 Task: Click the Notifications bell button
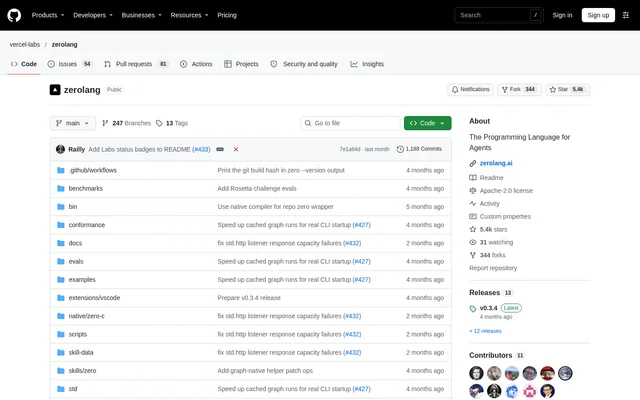click(x=470, y=89)
